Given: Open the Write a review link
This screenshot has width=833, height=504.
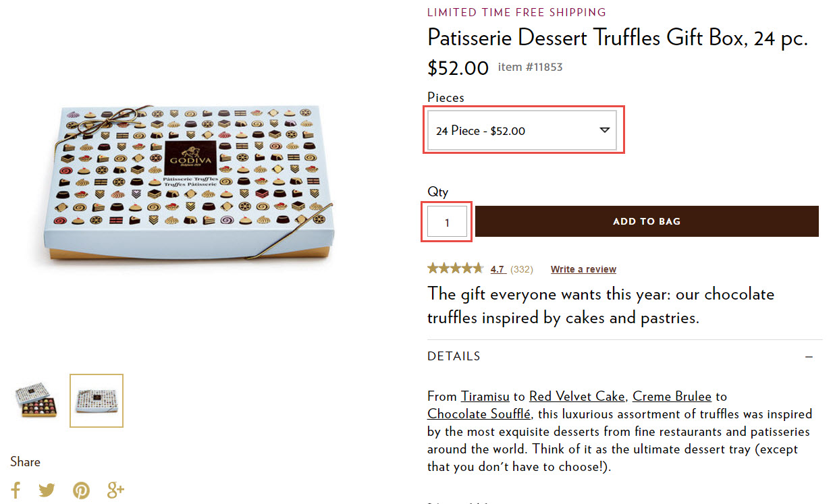Looking at the screenshot, I should click(x=583, y=269).
